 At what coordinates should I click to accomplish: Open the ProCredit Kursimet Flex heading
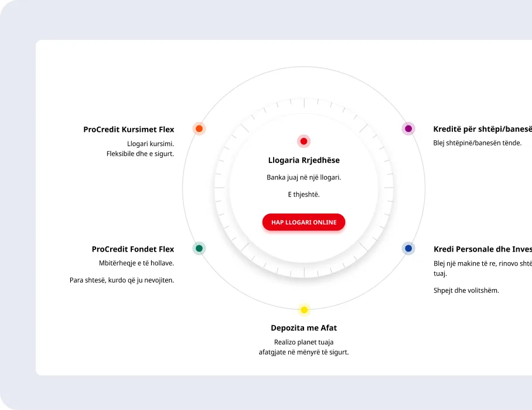128,130
